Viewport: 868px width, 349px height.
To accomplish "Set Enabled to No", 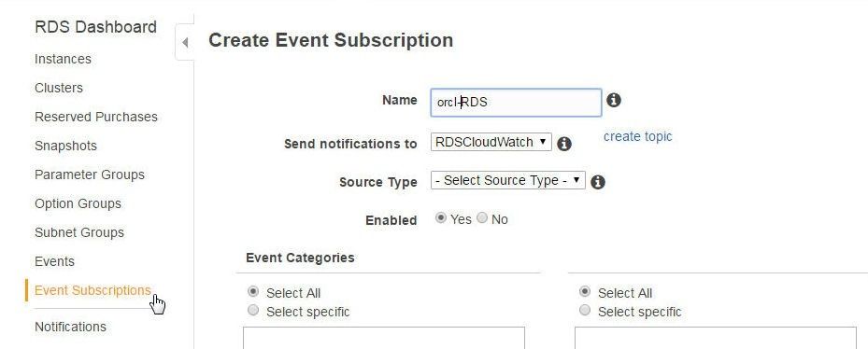I will pos(482,218).
